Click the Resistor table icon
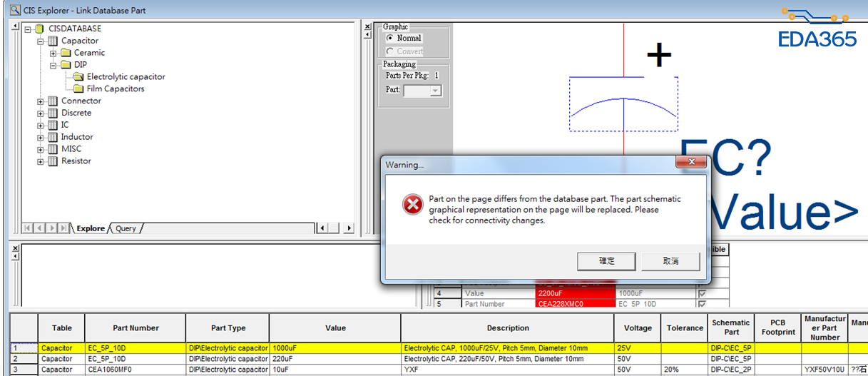This screenshot has width=868, height=376. tap(53, 161)
